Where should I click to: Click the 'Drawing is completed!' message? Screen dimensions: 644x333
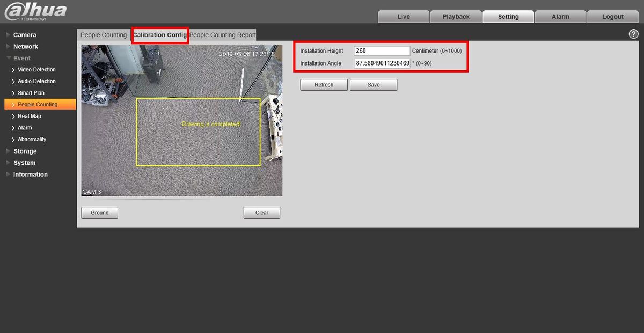point(211,124)
